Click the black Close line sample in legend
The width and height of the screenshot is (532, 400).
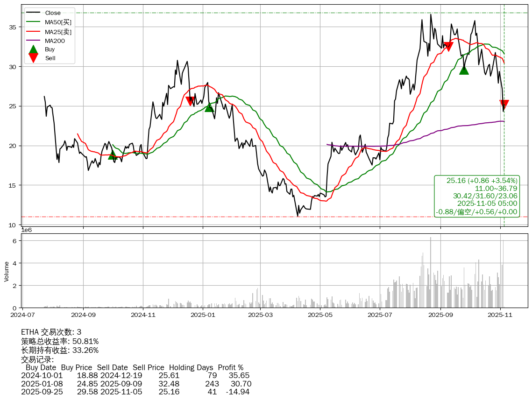33,13
